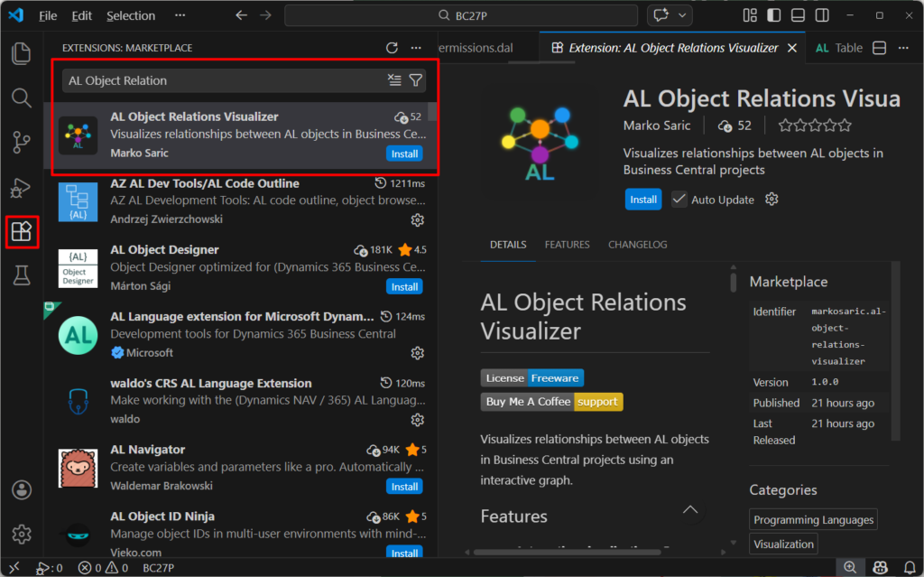
Task: Open Run and Debug view
Action: tap(22, 188)
